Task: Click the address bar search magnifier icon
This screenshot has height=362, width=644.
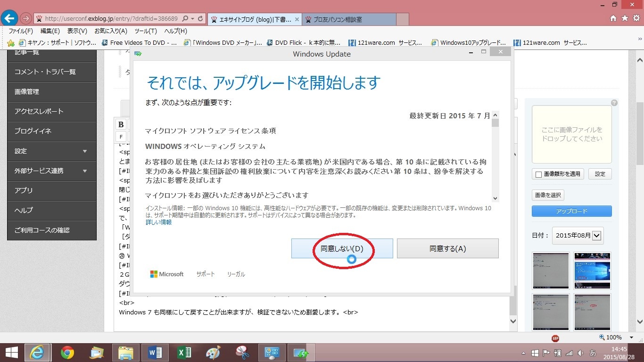Action: (184, 19)
